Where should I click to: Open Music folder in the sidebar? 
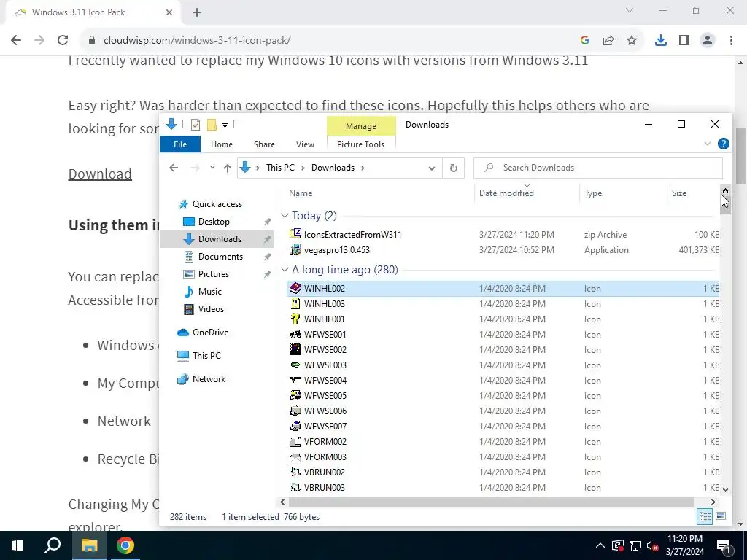[x=209, y=292]
